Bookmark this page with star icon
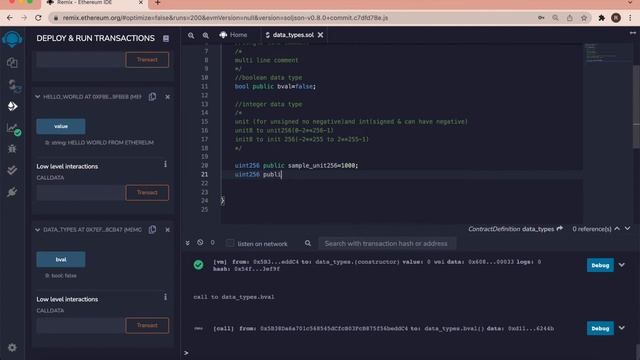The height and width of the screenshot is (360, 640). click(x=584, y=18)
